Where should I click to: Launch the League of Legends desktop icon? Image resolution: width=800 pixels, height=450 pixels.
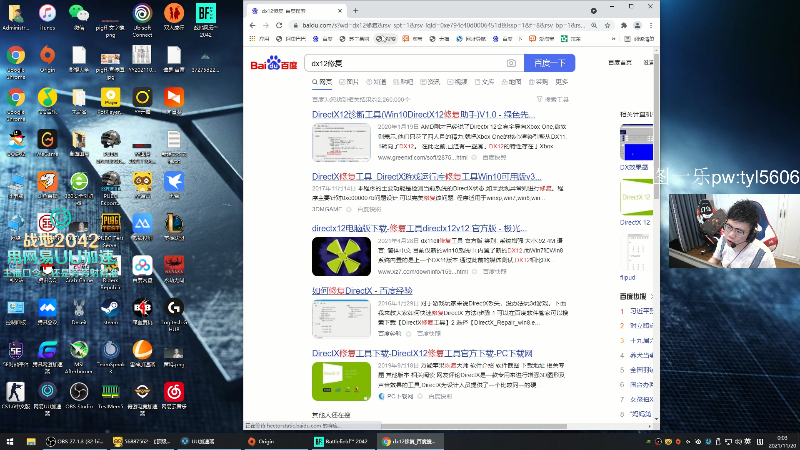pyautogui.click(x=174, y=227)
